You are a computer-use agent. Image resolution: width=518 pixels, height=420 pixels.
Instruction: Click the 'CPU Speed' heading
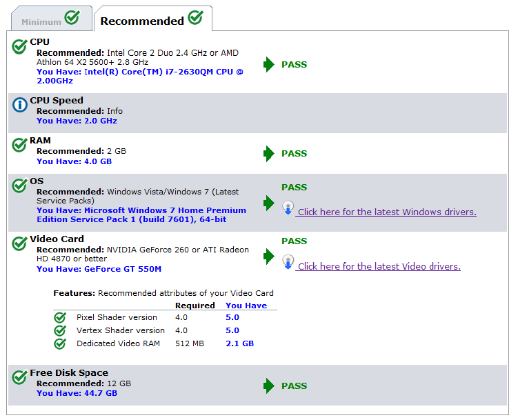pos(57,101)
